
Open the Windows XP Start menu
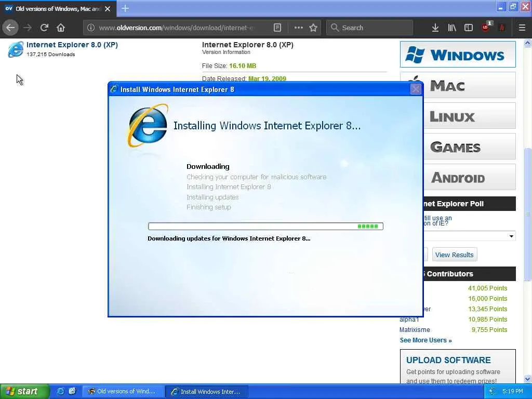(x=24, y=392)
